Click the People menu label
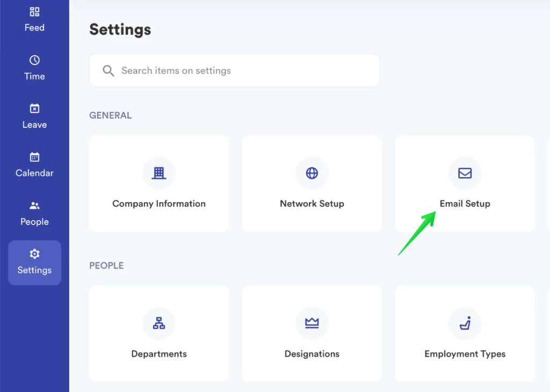The image size is (550, 392). click(x=34, y=222)
